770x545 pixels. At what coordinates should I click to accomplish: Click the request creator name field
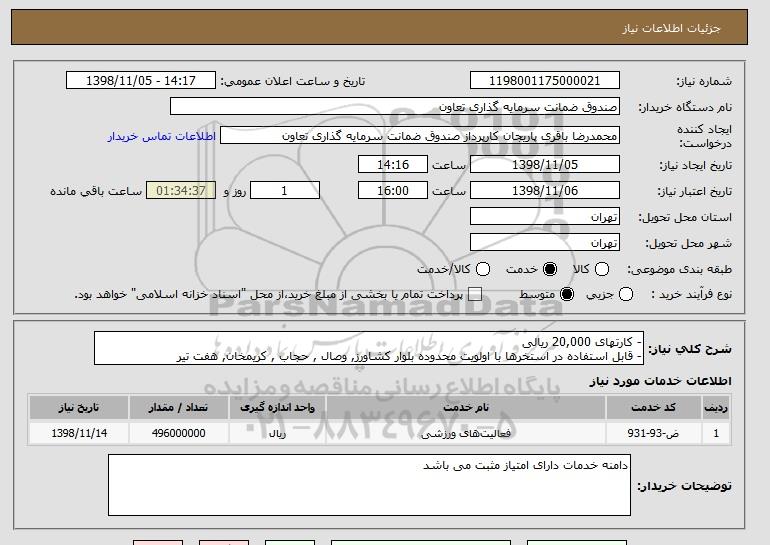click(x=420, y=136)
